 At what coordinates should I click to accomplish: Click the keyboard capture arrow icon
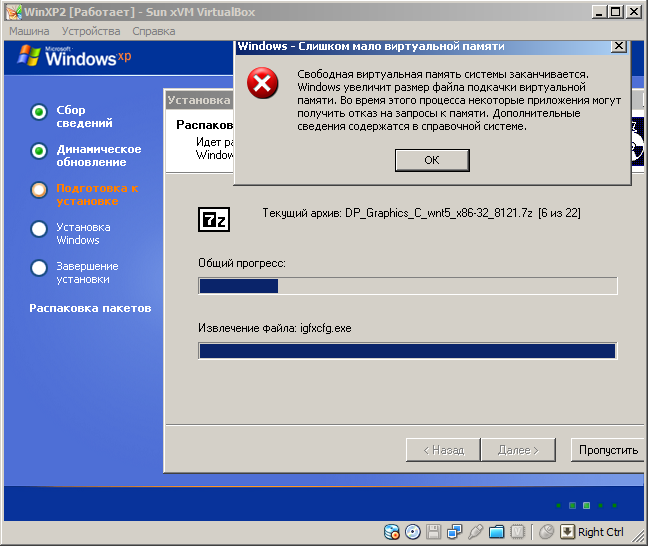[x=567, y=532]
